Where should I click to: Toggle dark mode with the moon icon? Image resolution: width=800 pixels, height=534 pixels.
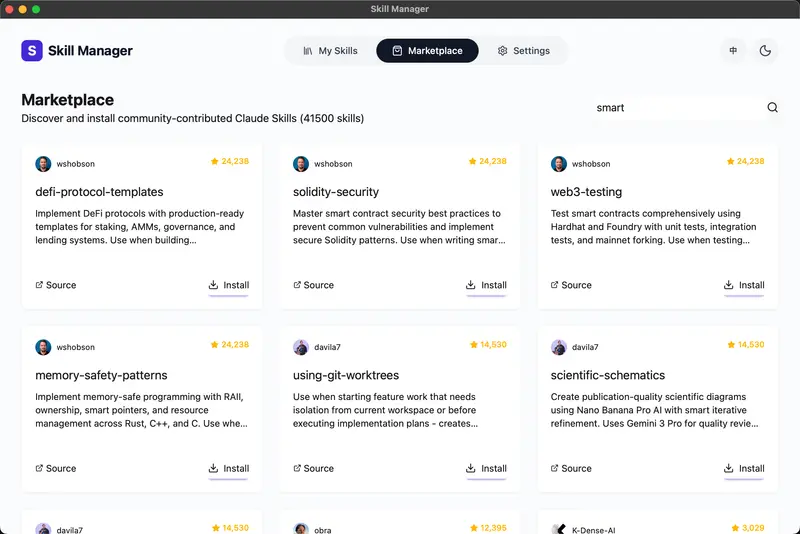[765, 51]
